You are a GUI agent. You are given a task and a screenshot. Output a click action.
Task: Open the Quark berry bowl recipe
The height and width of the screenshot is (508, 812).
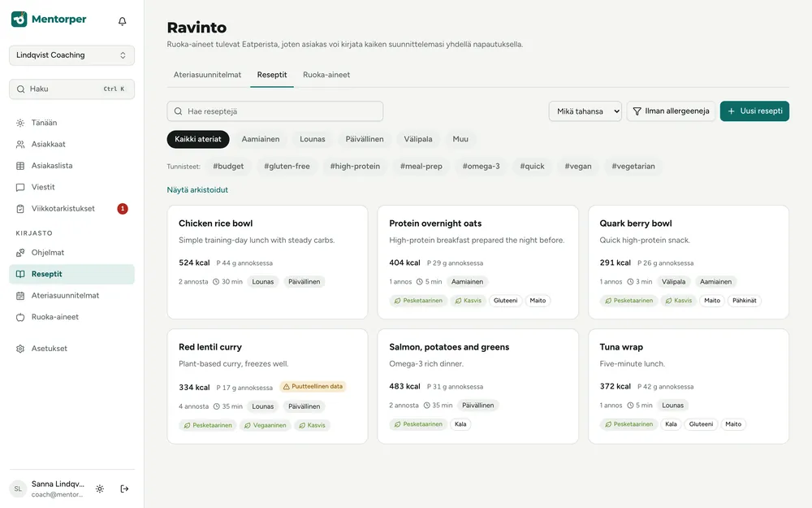coord(689,263)
